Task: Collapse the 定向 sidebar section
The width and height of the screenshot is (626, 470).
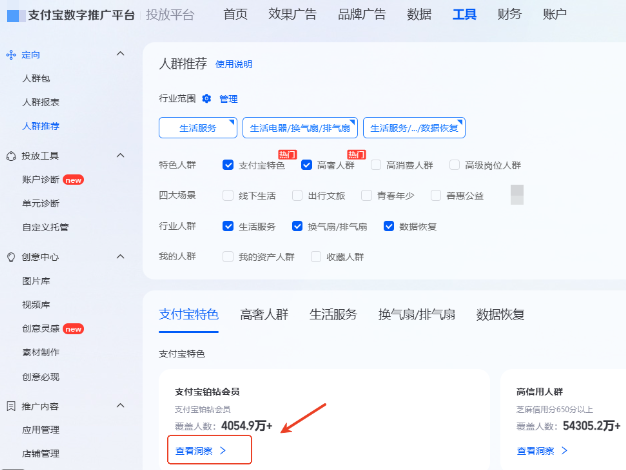Action: [120, 54]
